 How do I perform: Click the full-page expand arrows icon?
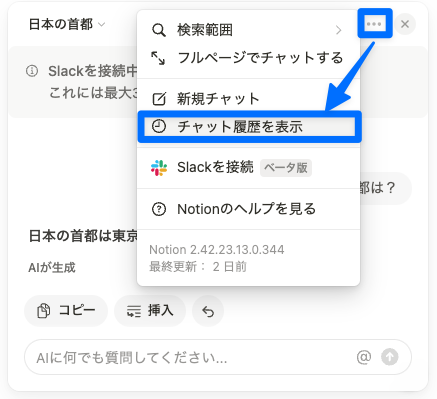point(158,58)
